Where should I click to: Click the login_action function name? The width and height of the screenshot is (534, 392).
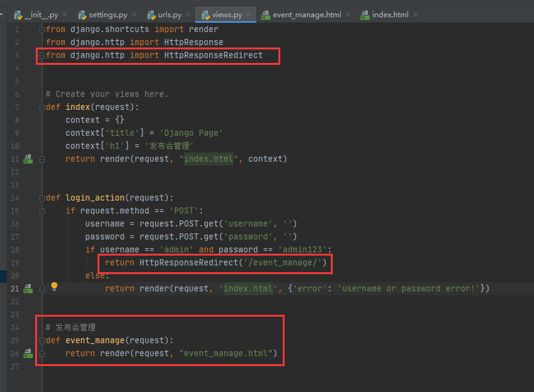point(95,198)
